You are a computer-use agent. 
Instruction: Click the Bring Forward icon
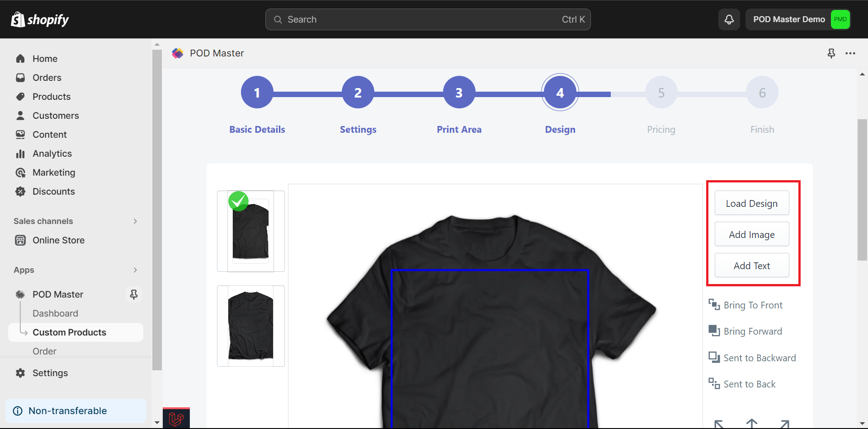714,331
